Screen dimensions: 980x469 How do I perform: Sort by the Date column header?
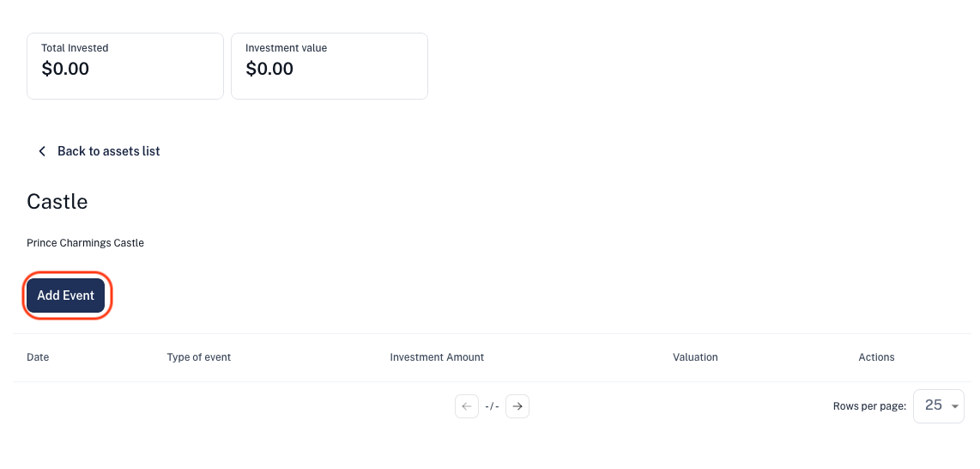coord(38,357)
